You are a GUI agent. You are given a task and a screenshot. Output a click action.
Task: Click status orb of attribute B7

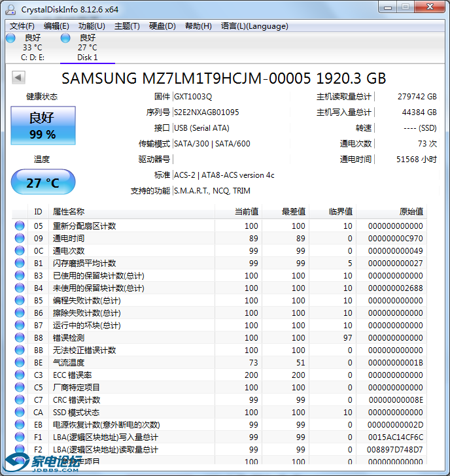point(20,325)
